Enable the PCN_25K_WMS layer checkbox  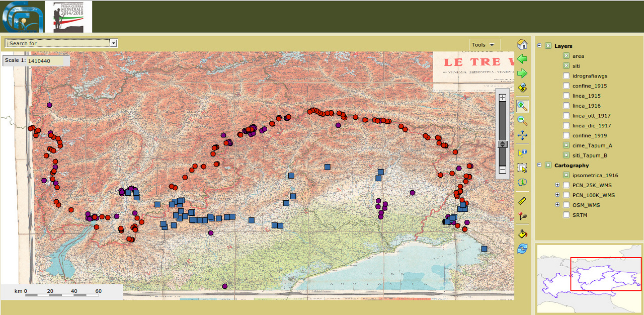[x=566, y=185]
